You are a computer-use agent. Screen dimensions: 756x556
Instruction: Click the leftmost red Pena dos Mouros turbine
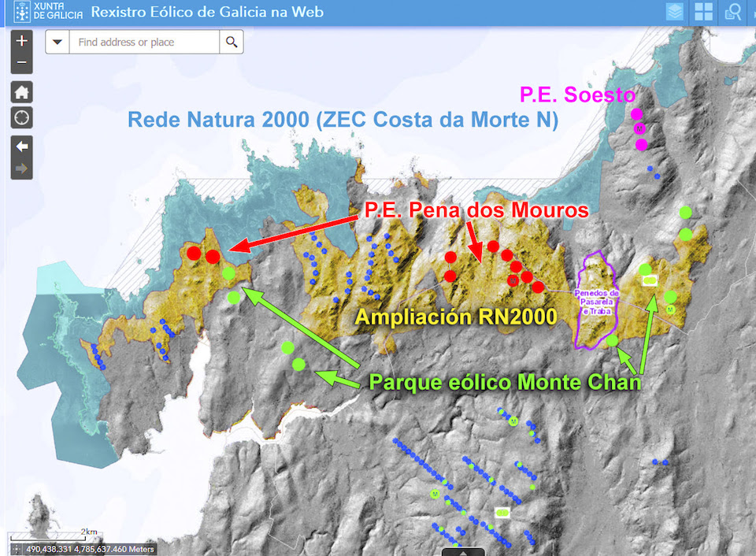tap(194, 253)
